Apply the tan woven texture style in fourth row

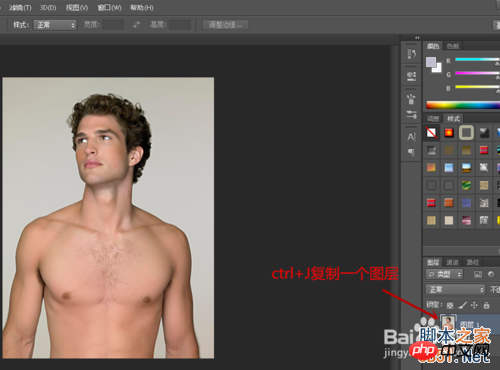484,185
